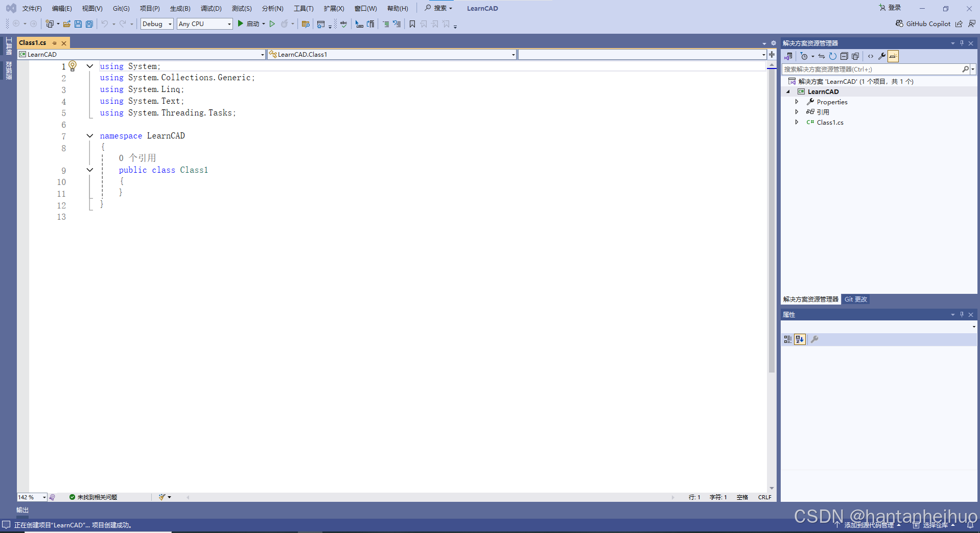Image resolution: width=980 pixels, height=533 pixels.
Task: Click the Uncomment Selection icon
Action: point(397,24)
